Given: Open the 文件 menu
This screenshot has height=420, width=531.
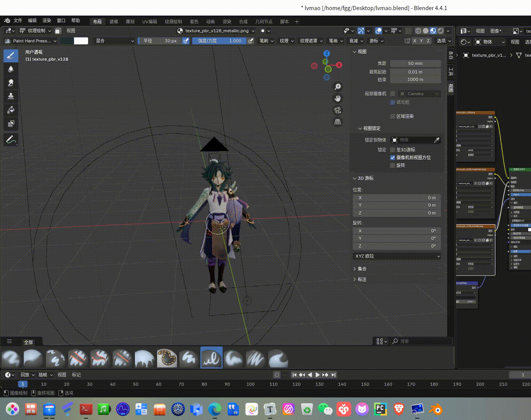Looking at the screenshot, I should [18, 21].
